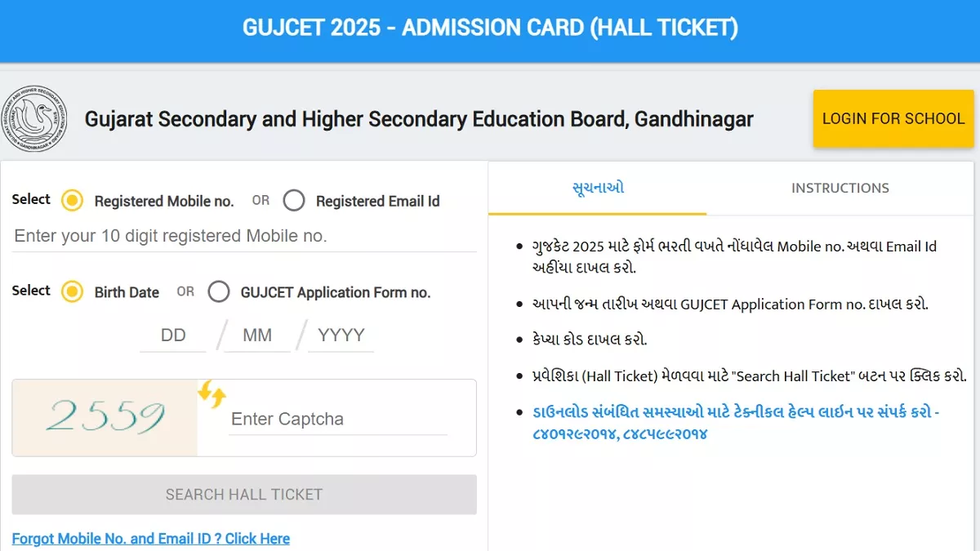Choose the Birth Date radio option
Image resolution: width=980 pixels, height=551 pixels.
pos(73,291)
